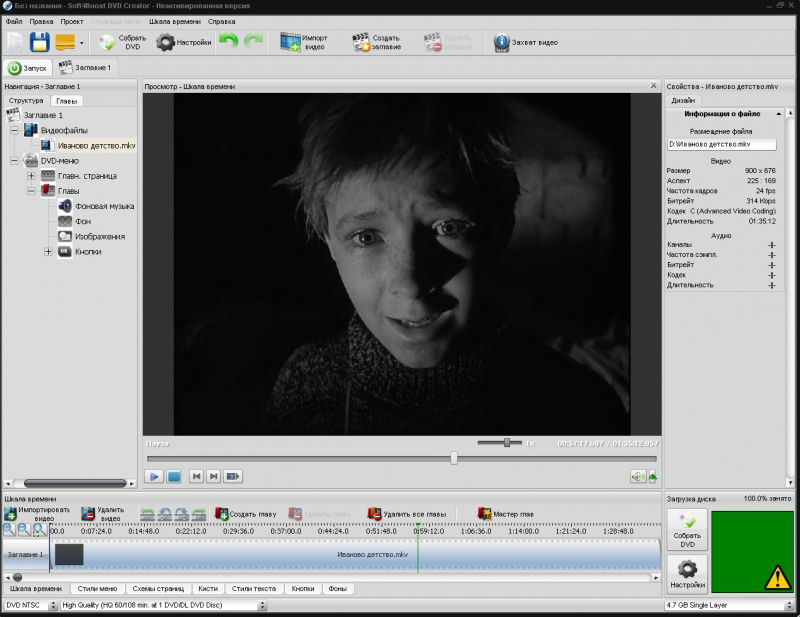Viewport: 800px width, 617px height.
Task: Open the Кисти bottom tab
Action: 208,589
